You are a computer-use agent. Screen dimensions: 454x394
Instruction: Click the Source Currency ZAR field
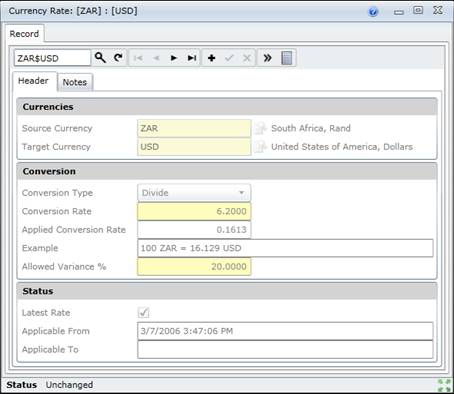pos(194,128)
